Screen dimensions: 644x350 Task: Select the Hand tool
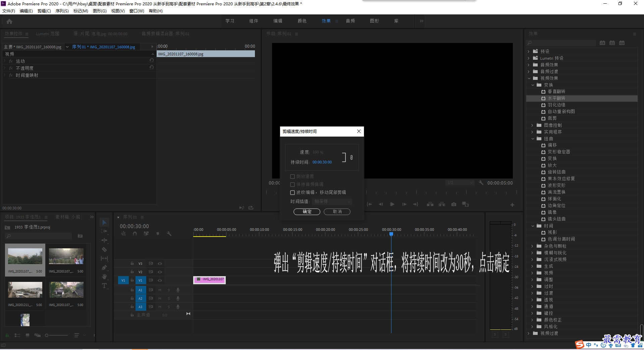coord(104,277)
